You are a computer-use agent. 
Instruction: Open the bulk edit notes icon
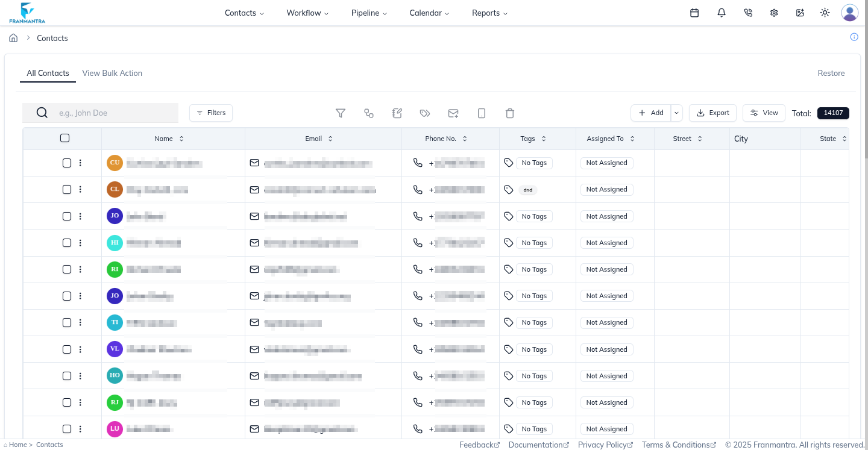pyautogui.click(x=397, y=113)
